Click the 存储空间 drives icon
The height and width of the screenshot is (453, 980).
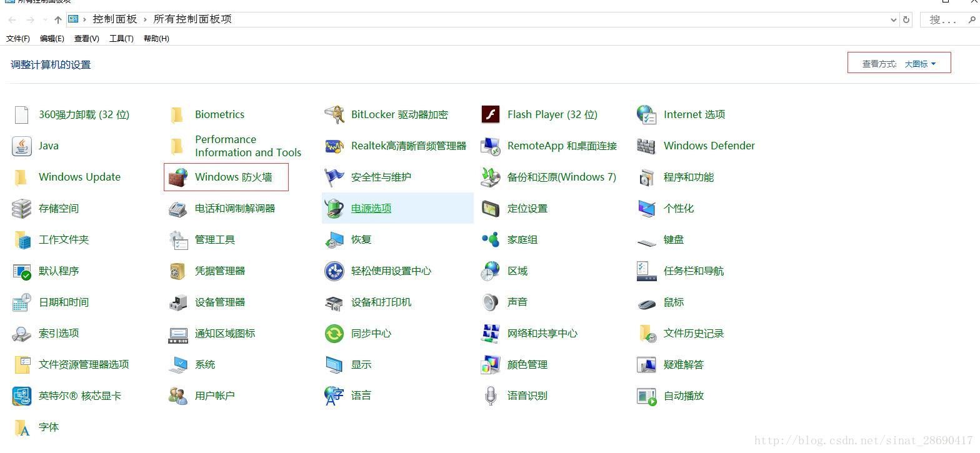click(x=21, y=208)
